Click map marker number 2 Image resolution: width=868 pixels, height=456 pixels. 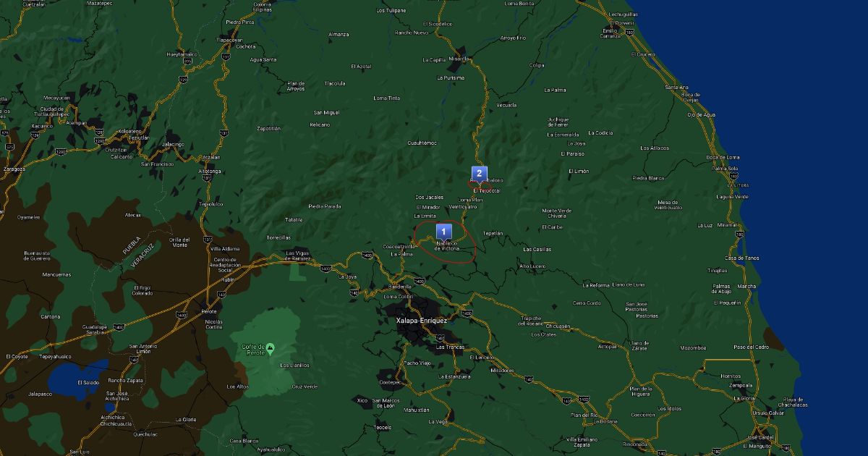click(478, 173)
